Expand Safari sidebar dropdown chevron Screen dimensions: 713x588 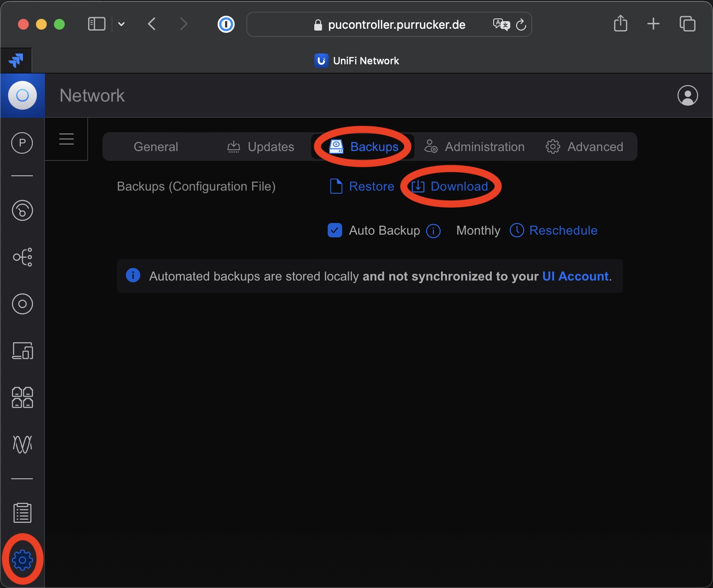121,24
